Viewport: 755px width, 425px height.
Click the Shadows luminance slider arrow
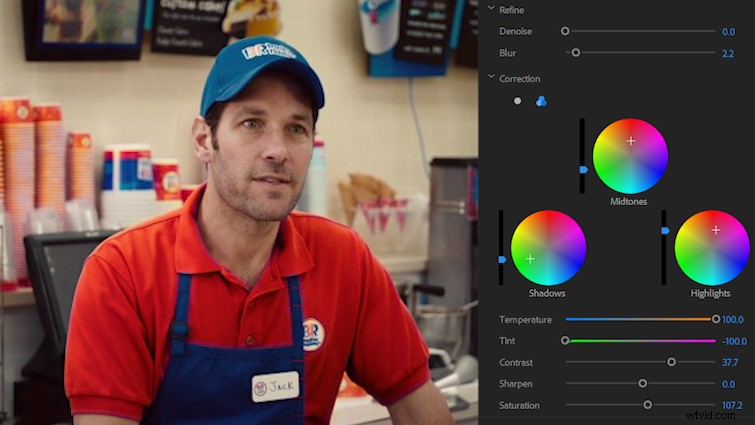pos(502,259)
